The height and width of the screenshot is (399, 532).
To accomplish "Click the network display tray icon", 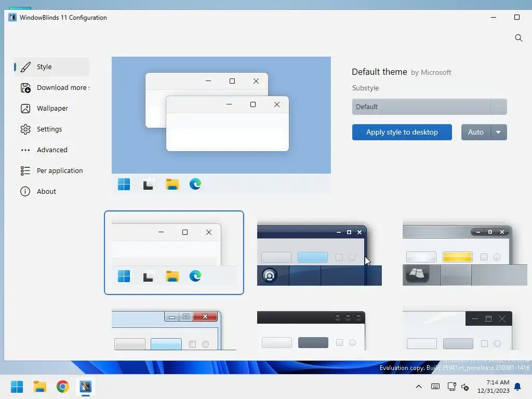I will pos(451,387).
